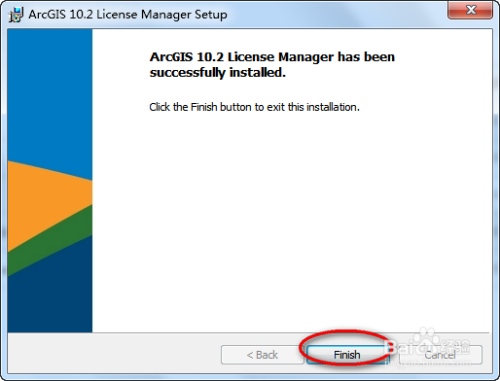Click the Cancel button
500x381 pixels.
tap(440, 355)
